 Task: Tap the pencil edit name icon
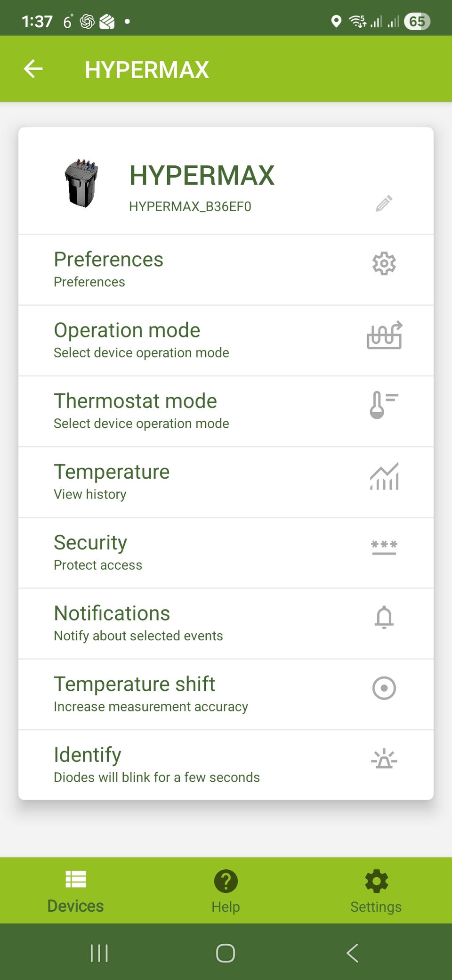tap(384, 204)
